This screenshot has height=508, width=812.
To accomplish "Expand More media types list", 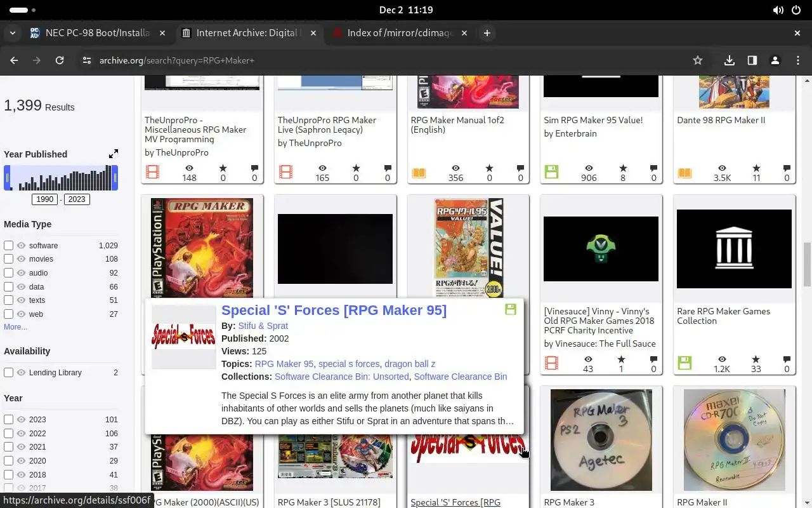I will coord(15,327).
